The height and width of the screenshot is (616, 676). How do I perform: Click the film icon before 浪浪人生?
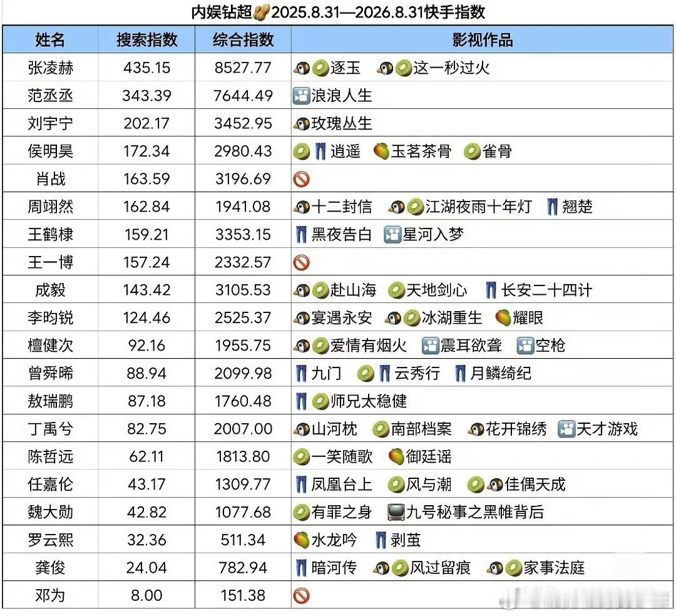pos(301,96)
